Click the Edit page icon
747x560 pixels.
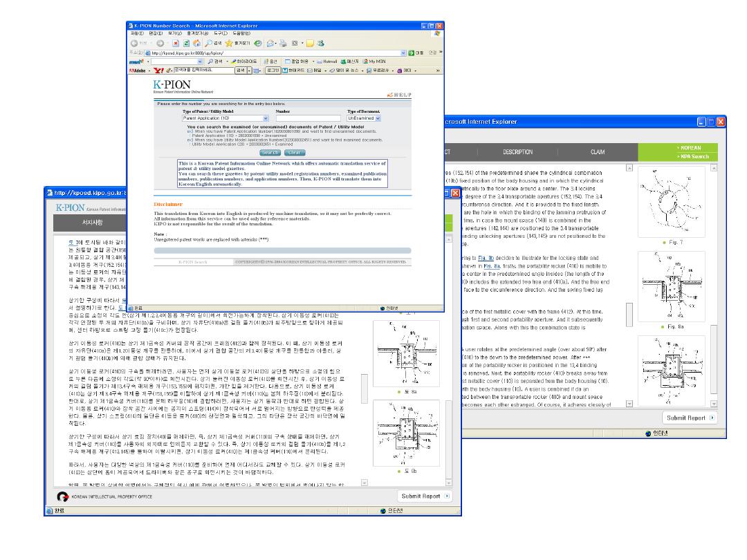tap(295, 44)
